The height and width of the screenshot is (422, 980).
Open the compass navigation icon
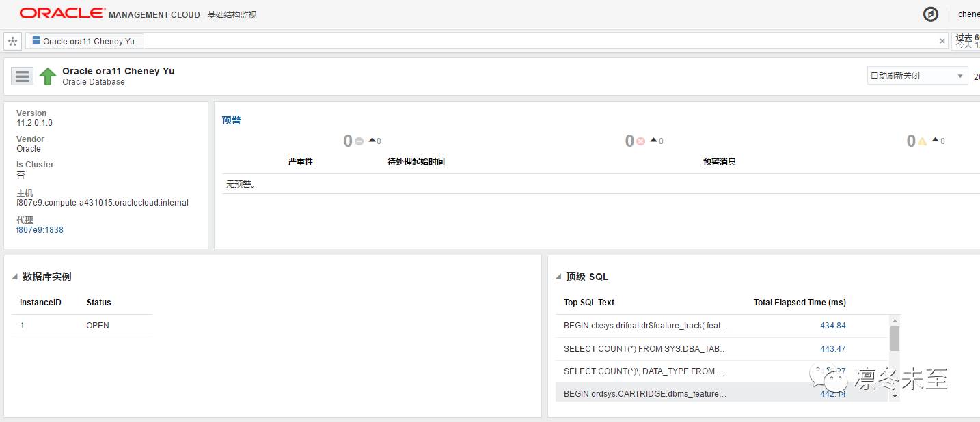pyautogui.click(x=930, y=14)
